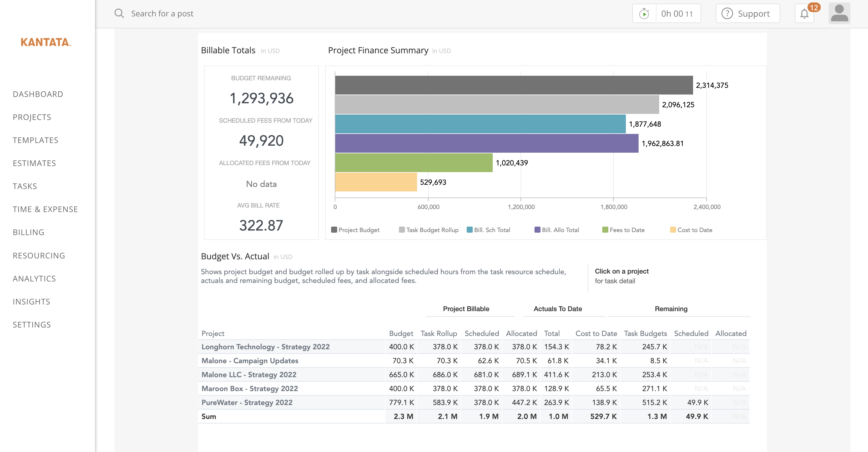Open Analytics from sidebar

click(34, 279)
